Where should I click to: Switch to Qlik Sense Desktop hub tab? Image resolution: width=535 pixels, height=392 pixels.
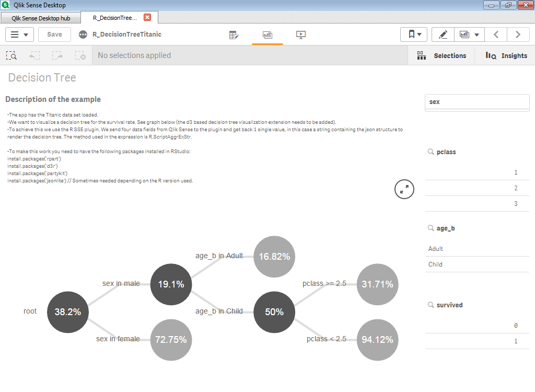coord(41,18)
